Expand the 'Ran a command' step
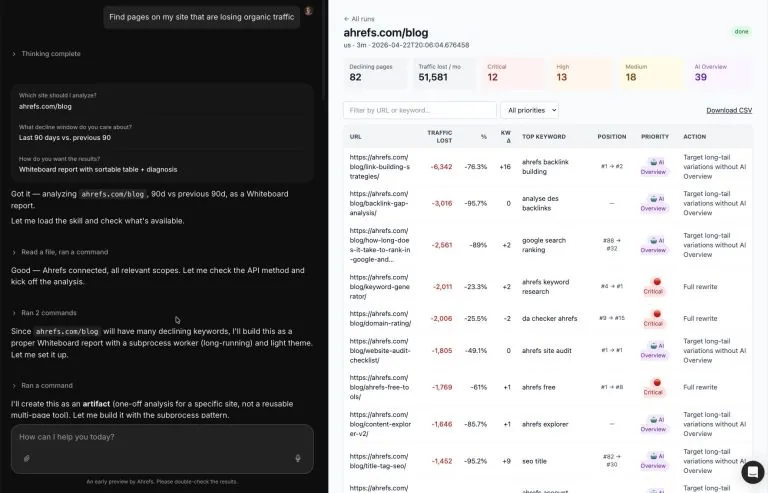The width and height of the screenshot is (768, 493). coord(42,386)
